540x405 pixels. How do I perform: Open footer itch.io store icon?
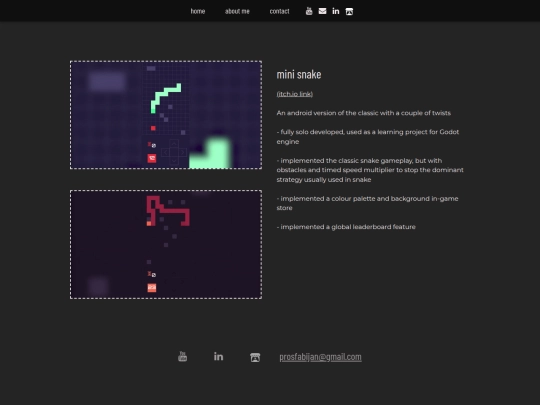255,357
